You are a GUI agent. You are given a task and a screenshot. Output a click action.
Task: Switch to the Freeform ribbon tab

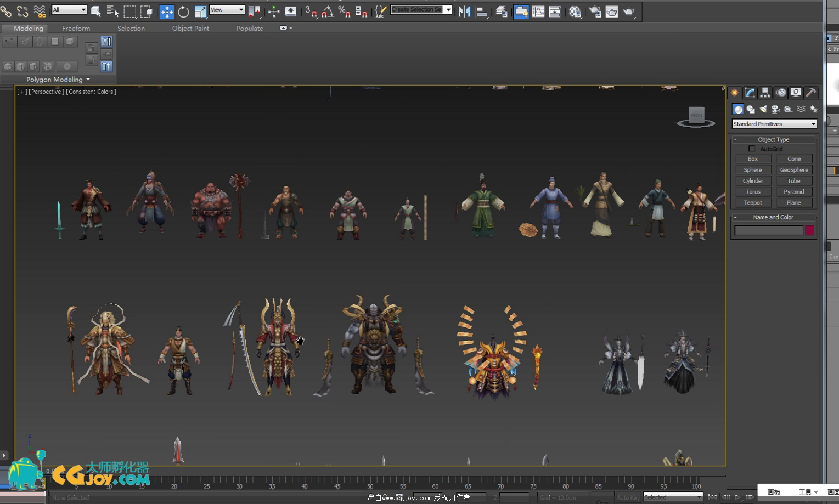point(76,28)
